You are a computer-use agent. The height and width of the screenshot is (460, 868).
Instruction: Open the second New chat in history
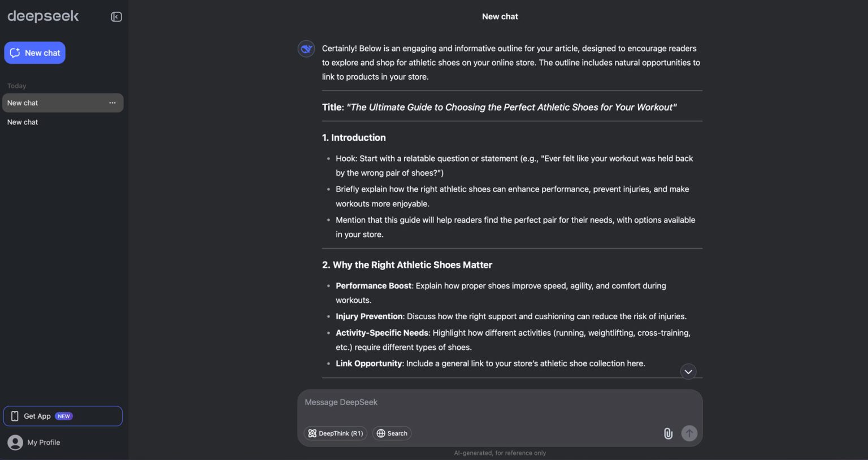point(23,122)
